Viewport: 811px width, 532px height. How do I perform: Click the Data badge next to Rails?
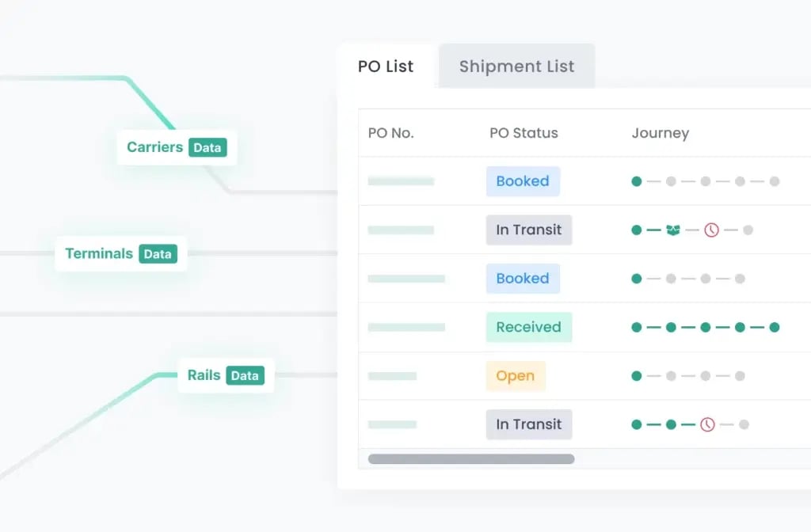pos(245,375)
